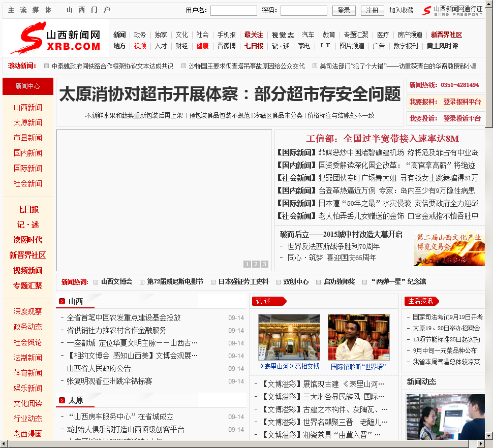Image resolution: width=493 pixels, height=448 pixels.
Task: Switch to slide 2 in the carousel
Action: [256, 264]
